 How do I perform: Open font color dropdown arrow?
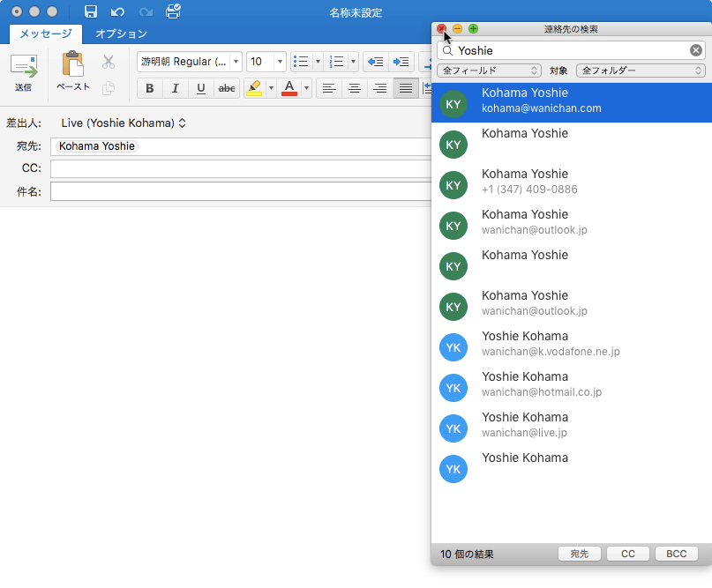point(306,88)
